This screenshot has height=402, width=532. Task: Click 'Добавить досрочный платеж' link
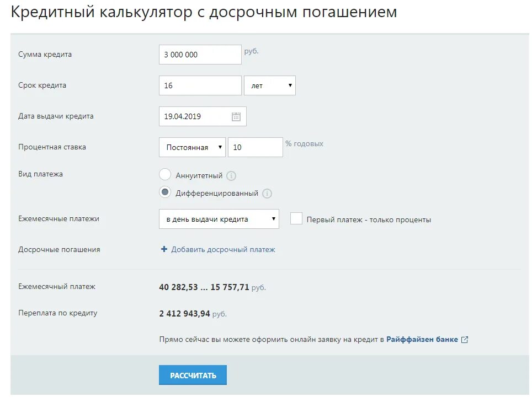pos(223,249)
